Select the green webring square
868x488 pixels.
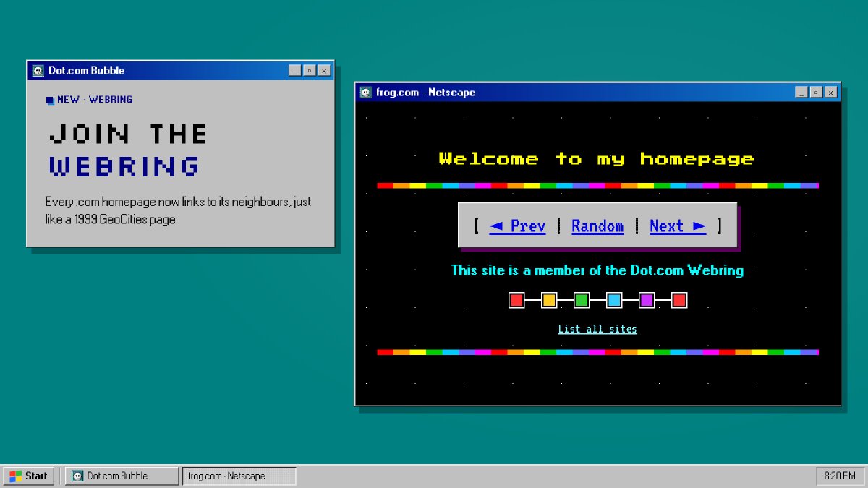click(x=582, y=300)
